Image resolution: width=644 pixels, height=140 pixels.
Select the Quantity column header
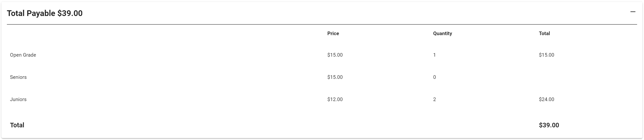point(442,33)
